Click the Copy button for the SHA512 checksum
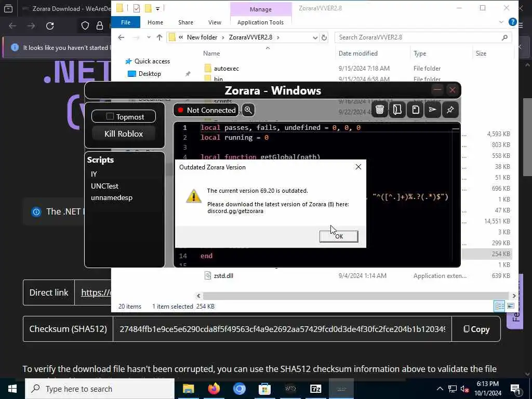Viewport: 532px width, 399px height. [x=476, y=329]
